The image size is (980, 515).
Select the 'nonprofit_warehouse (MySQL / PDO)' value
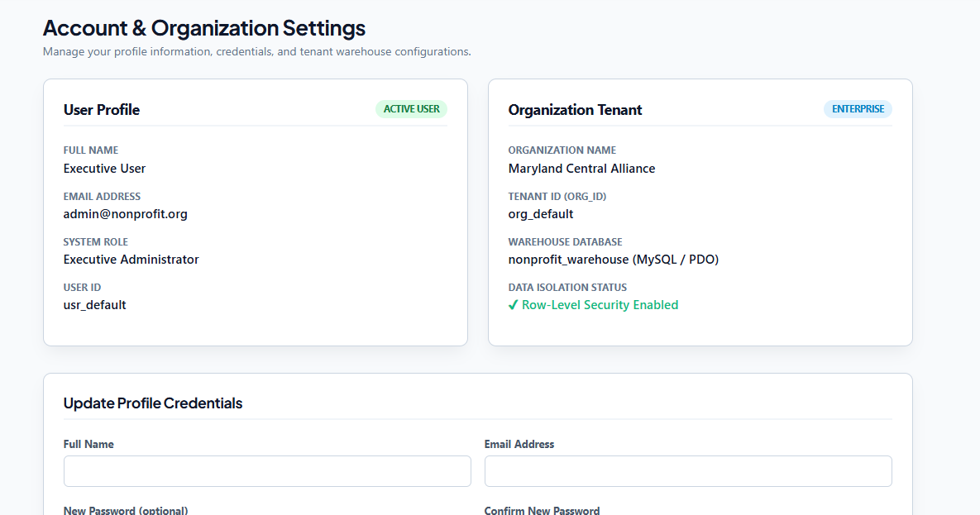tap(613, 260)
